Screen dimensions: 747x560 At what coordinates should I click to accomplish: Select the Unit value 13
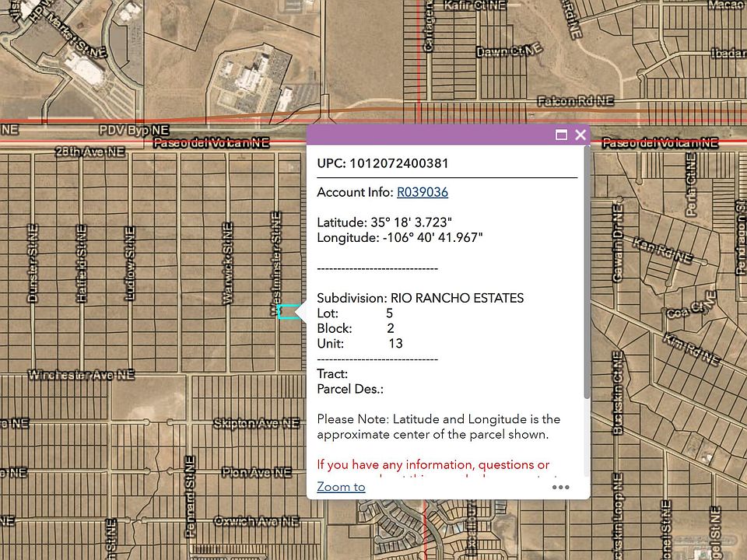pyautogui.click(x=395, y=343)
